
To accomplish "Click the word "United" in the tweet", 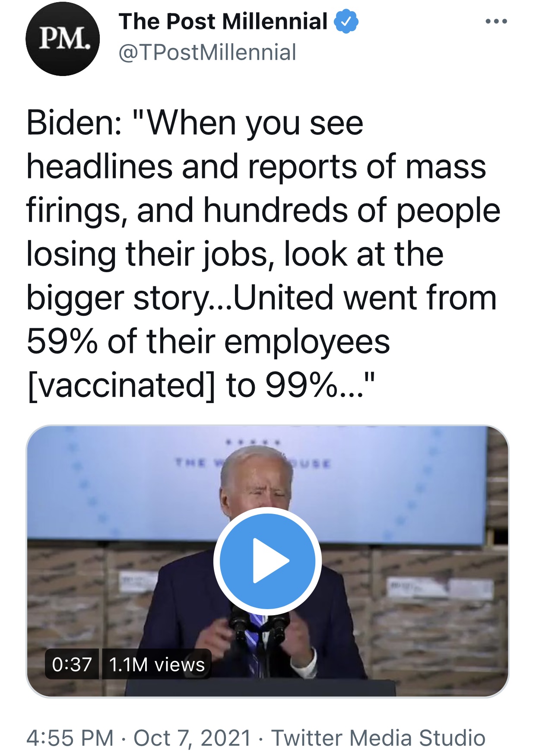I will [283, 298].
